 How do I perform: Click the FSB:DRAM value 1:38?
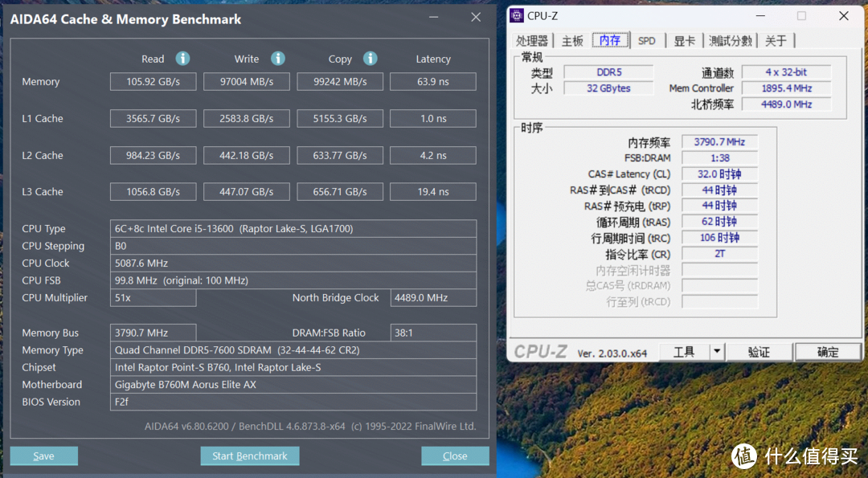719,157
